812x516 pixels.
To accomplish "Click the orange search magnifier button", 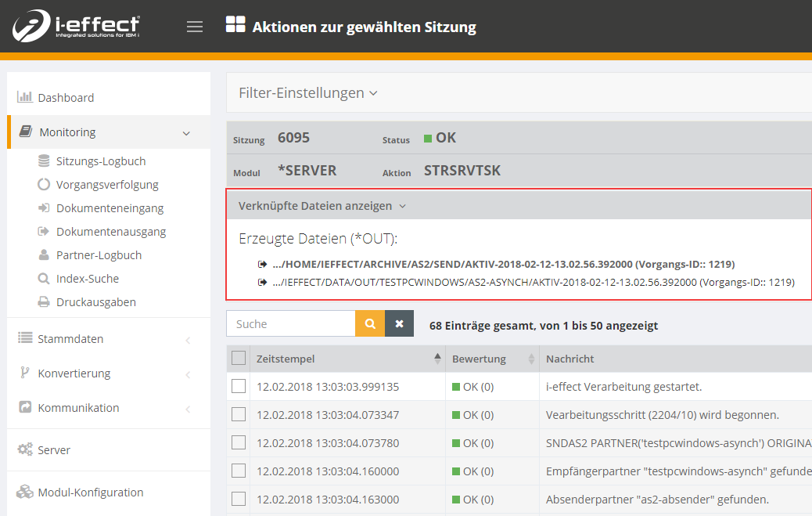I will (370, 324).
